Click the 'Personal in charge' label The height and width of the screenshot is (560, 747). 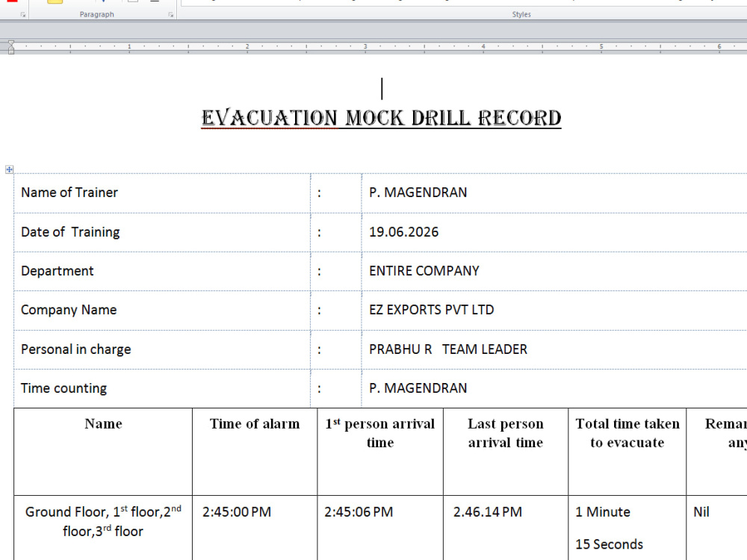pos(75,349)
